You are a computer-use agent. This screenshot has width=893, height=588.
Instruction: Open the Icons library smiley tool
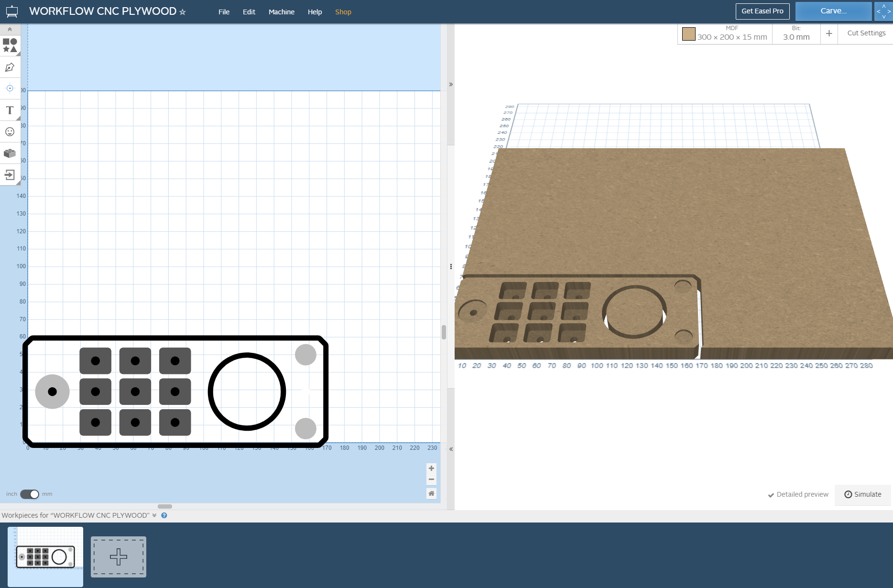coord(10,131)
